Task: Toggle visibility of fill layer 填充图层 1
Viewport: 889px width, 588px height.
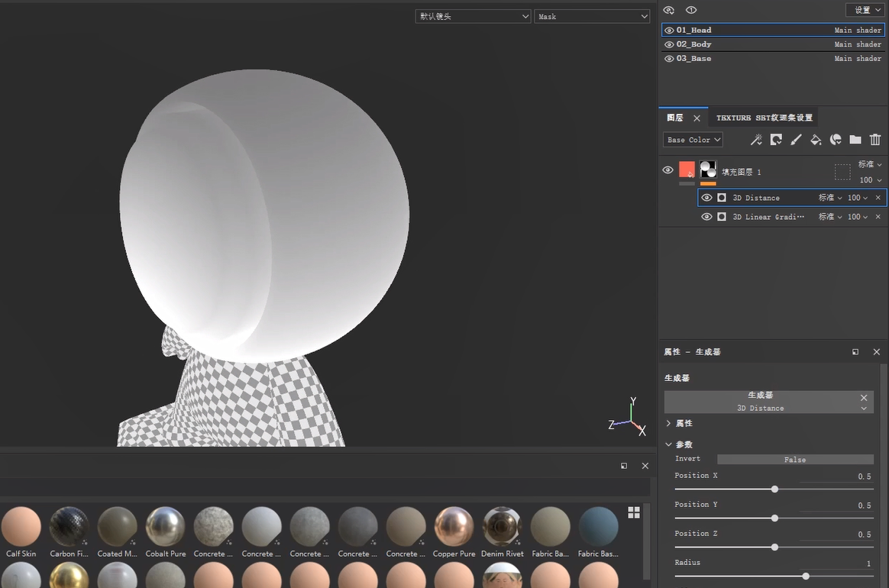Action: coord(668,170)
